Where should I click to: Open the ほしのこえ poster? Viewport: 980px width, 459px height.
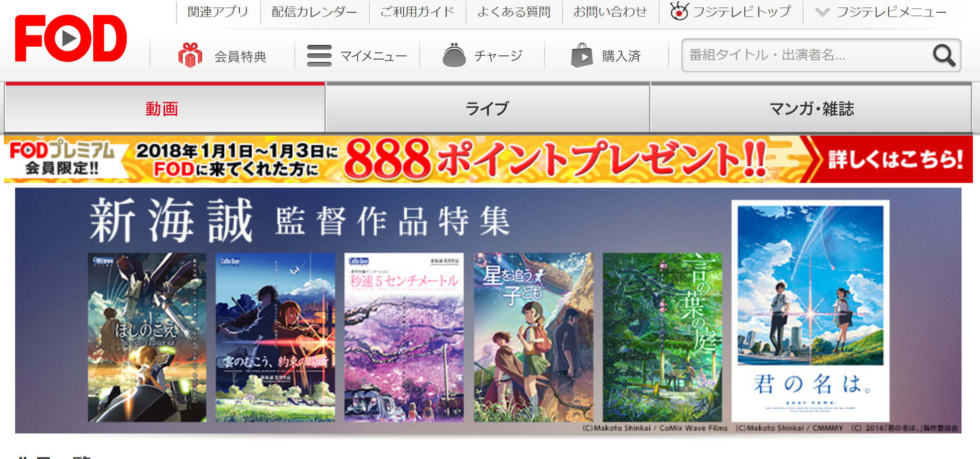pyautogui.click(x=147, y=338)
